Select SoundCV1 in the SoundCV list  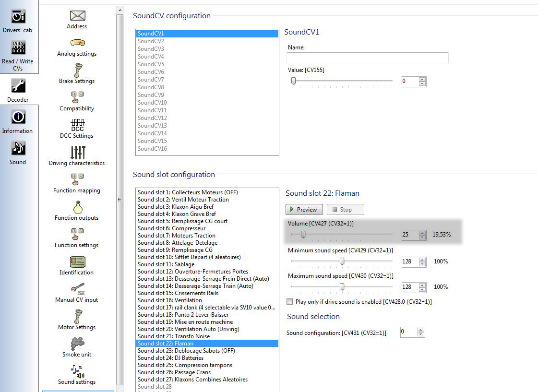coord(206,34)
